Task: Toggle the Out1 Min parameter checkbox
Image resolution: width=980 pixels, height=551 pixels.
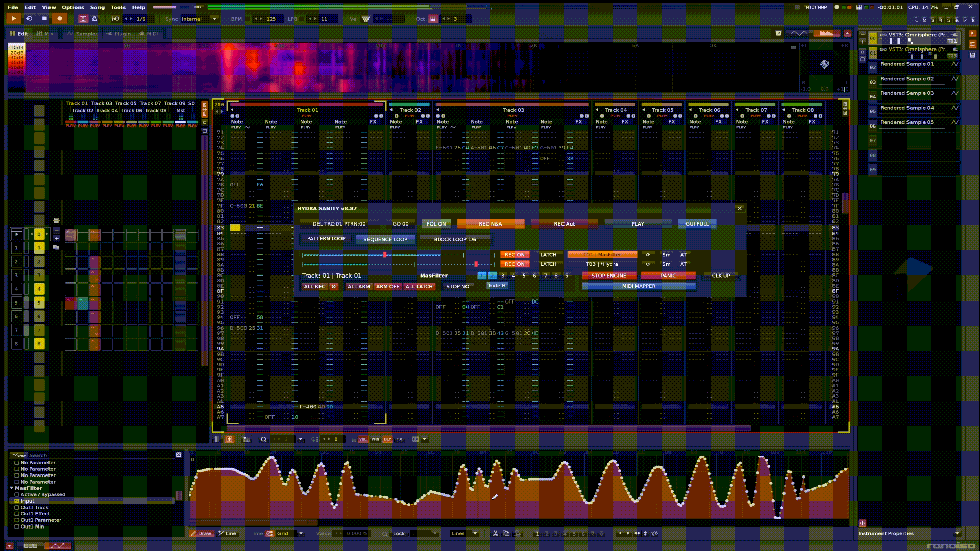Action: [x=17, y=527]
